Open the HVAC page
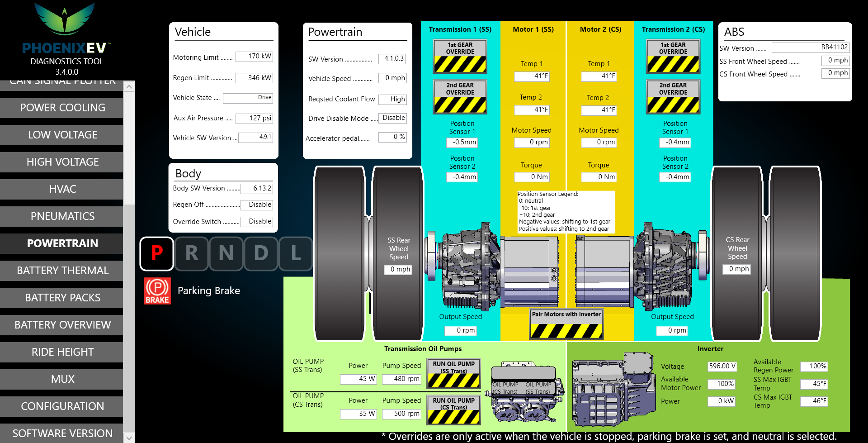The image size is (868, 443). (x=62, y=189)
